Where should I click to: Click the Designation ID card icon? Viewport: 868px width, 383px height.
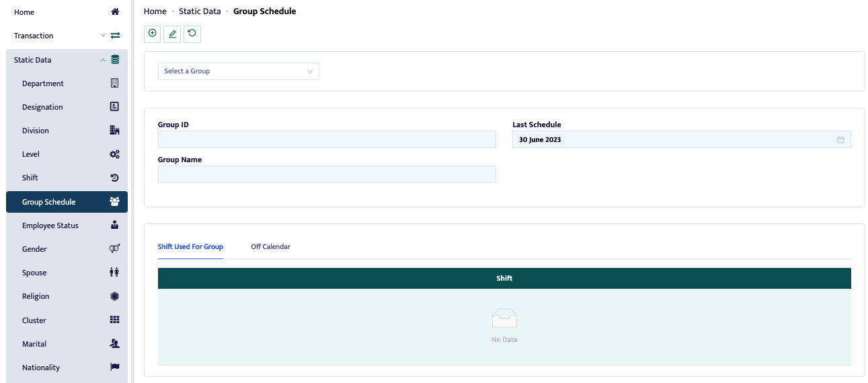click(114, 107)
